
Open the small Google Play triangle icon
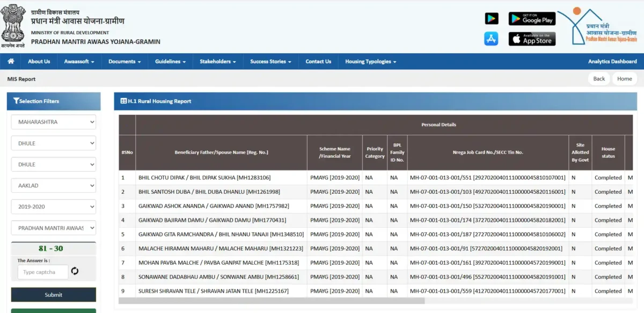pyautogui.click(x=492, y=18)
